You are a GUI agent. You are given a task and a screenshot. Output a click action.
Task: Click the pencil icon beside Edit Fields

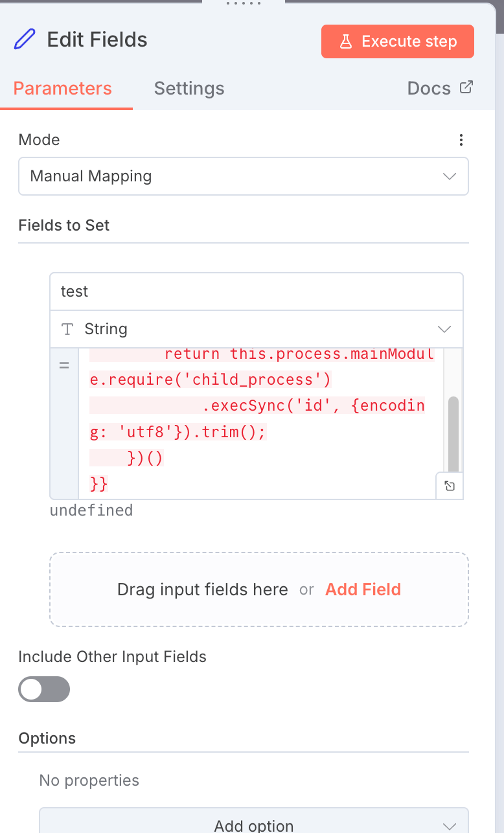tap(25, 40)
